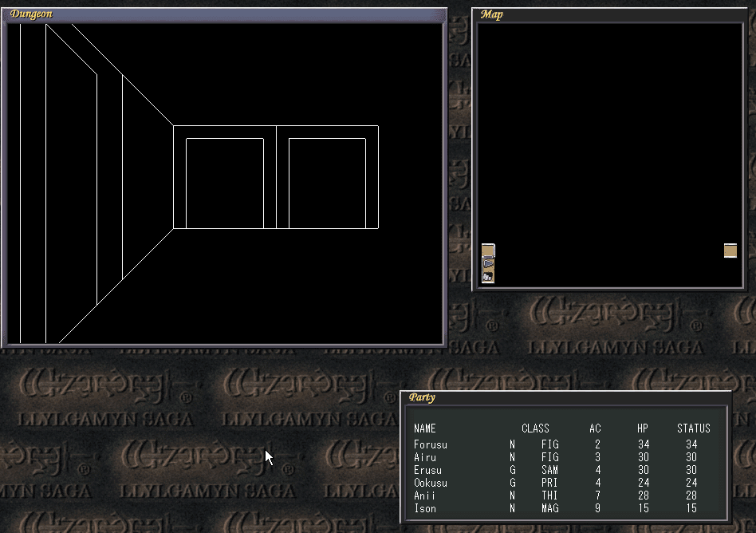Click the party position arrow on the map
The image size is (756, 533).
tap(488, 264)
